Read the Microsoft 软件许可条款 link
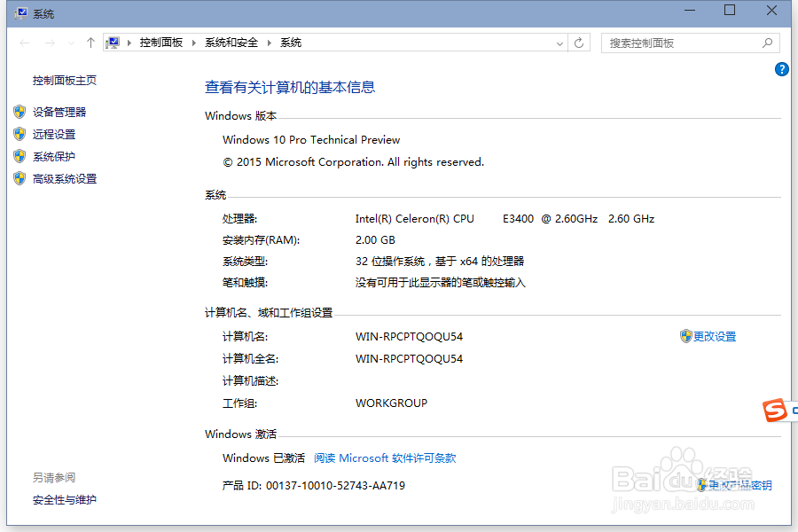 [x=385, y=458]
